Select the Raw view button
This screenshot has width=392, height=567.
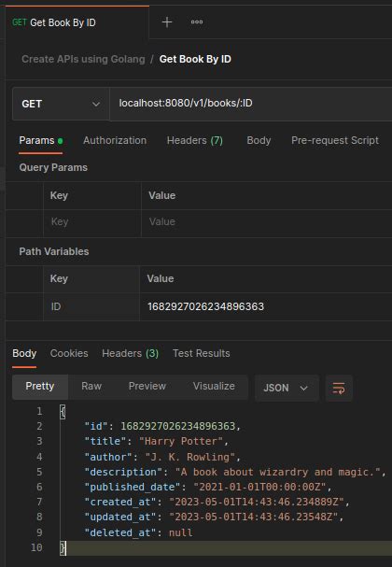tap(91, 387)
